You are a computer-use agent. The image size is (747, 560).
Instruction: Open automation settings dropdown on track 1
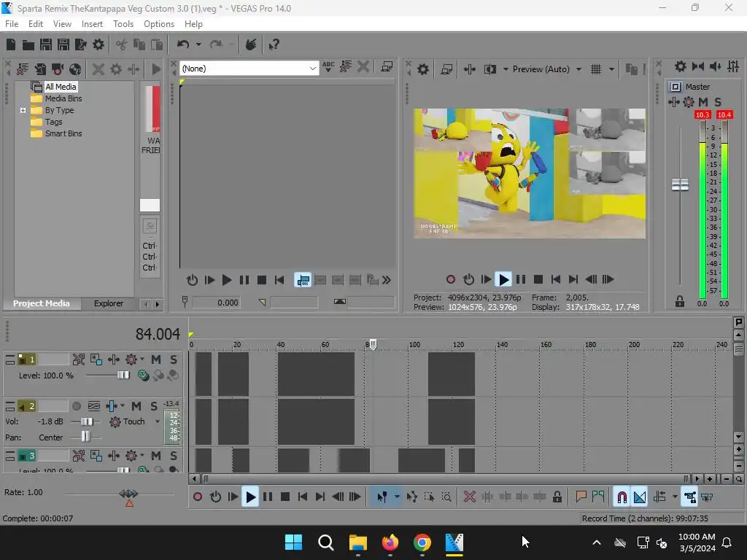tap(142, 359)
